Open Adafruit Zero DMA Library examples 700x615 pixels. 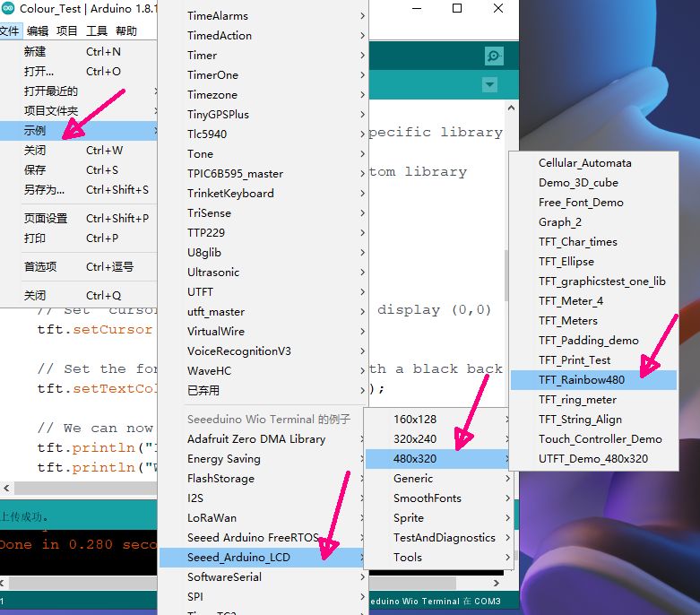click(x=264, y=439)
